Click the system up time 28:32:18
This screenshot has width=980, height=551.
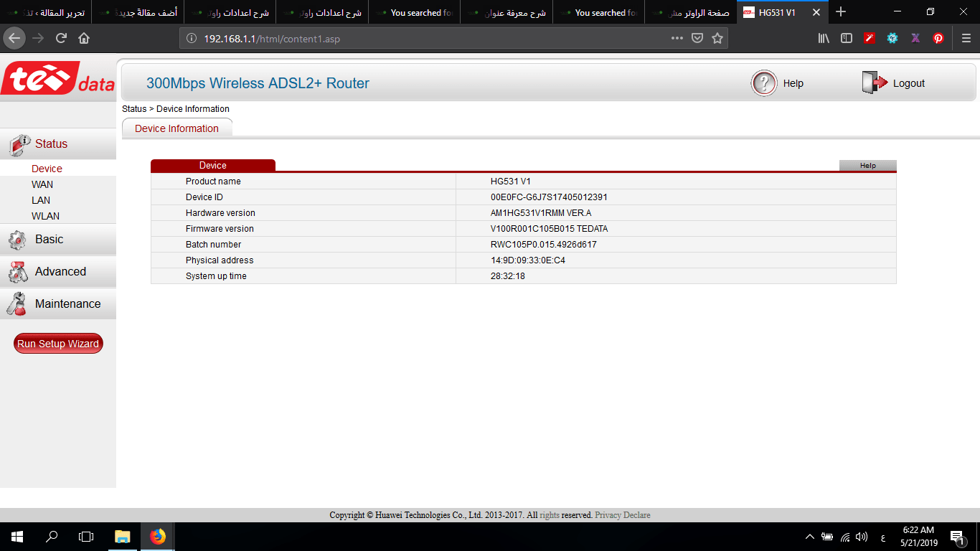pos(508,276)
